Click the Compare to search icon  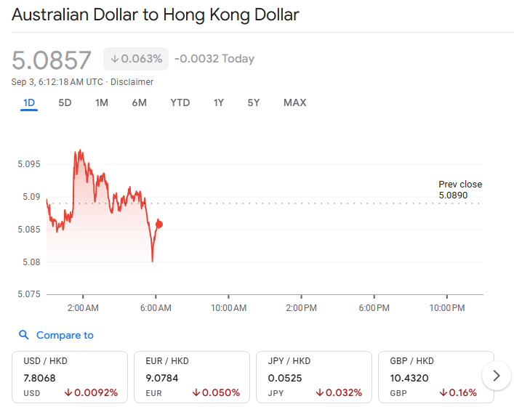[x=24, y=335]
